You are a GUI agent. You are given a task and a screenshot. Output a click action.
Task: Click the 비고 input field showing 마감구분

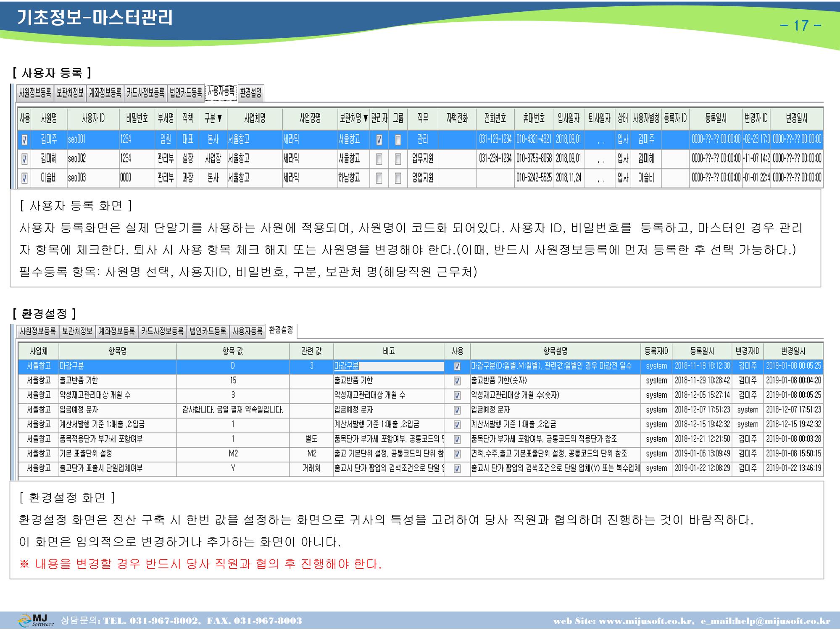tap(389, 366)
